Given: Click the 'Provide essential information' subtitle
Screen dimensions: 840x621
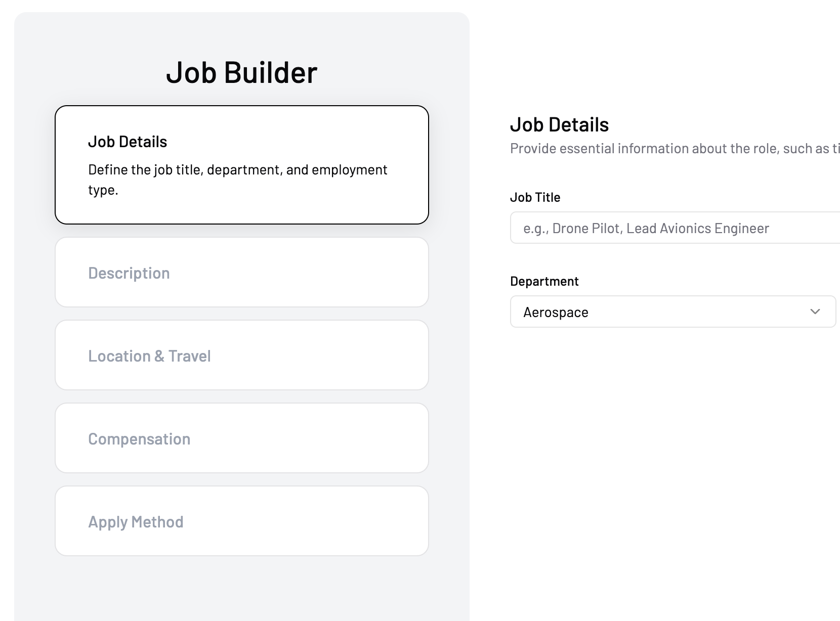Looking at the screenshot, I should pyautogui.click(x=674, y=149).
